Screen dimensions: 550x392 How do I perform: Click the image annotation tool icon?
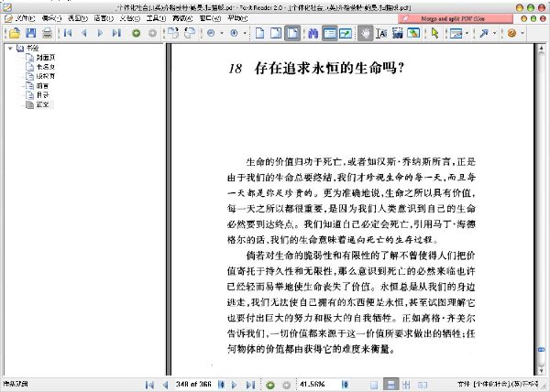pyautogui.click(x=456, y=33)
